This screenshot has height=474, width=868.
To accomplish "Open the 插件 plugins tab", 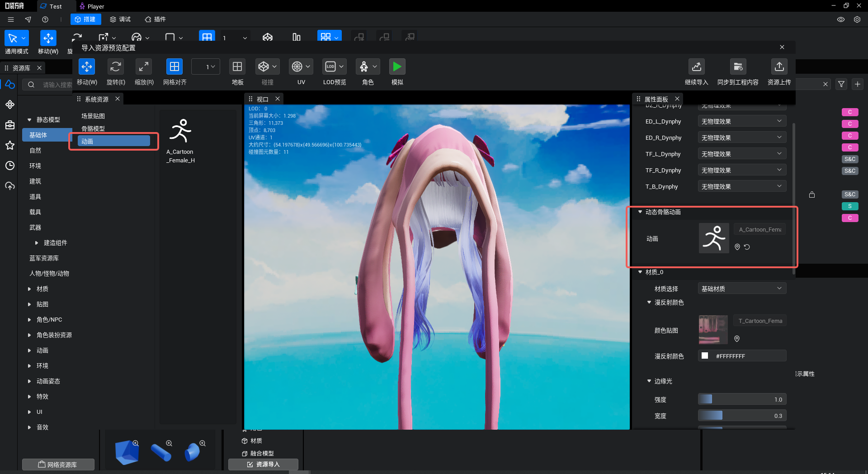I will (x=155, y=19).
